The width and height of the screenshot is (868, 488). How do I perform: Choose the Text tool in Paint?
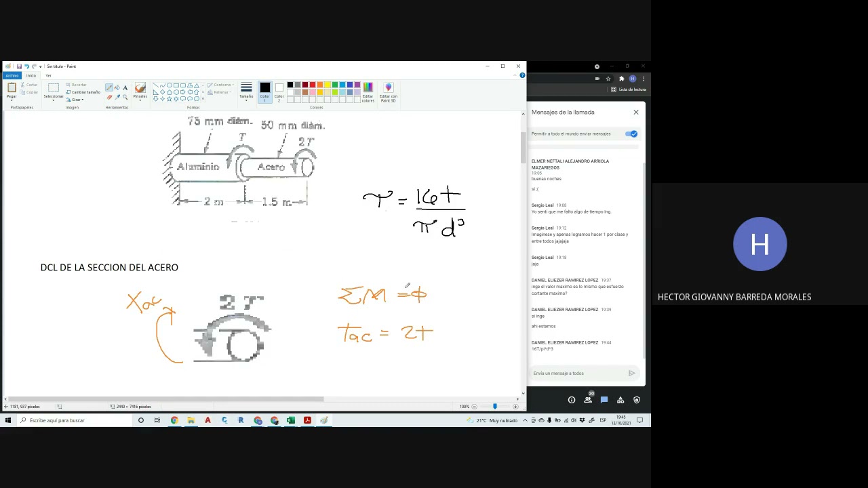(125, 87)
